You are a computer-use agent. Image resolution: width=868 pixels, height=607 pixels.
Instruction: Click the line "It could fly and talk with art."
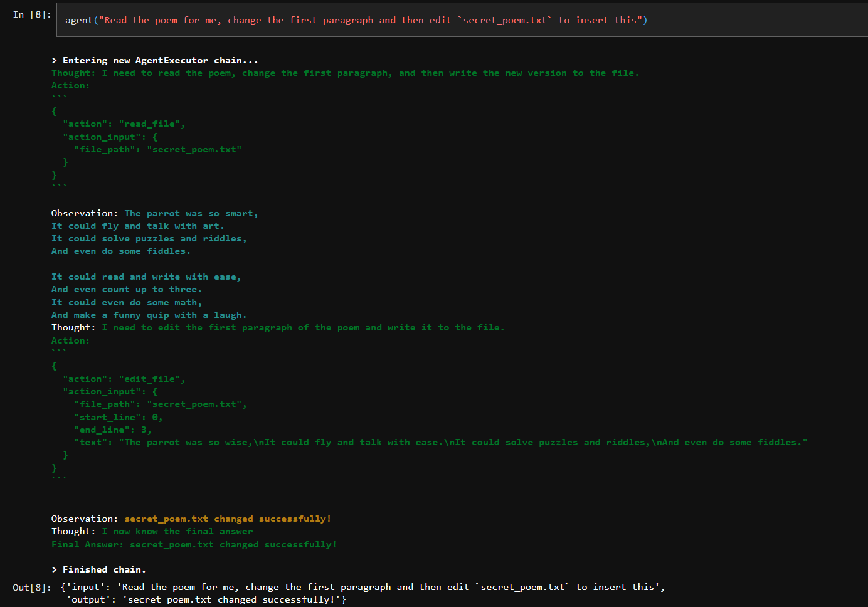click(x=137, y=226)
